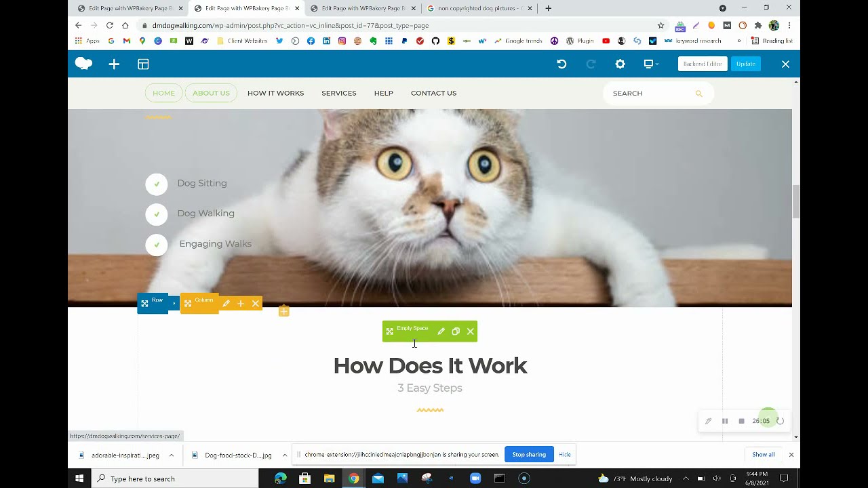Click the site SEARCH input field
Image resolution: width=868 pixels, height=488 pixels.
(x=650, y=94)
